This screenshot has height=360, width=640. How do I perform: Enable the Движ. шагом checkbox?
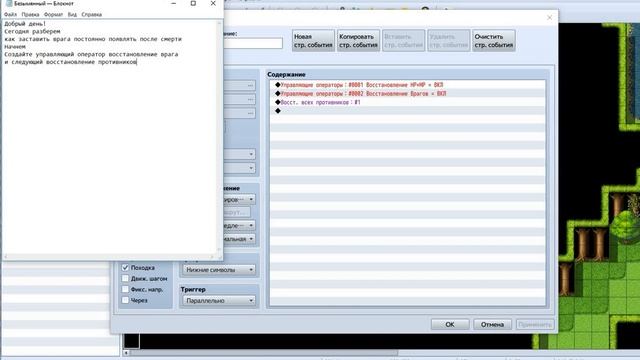coord(125,278)
